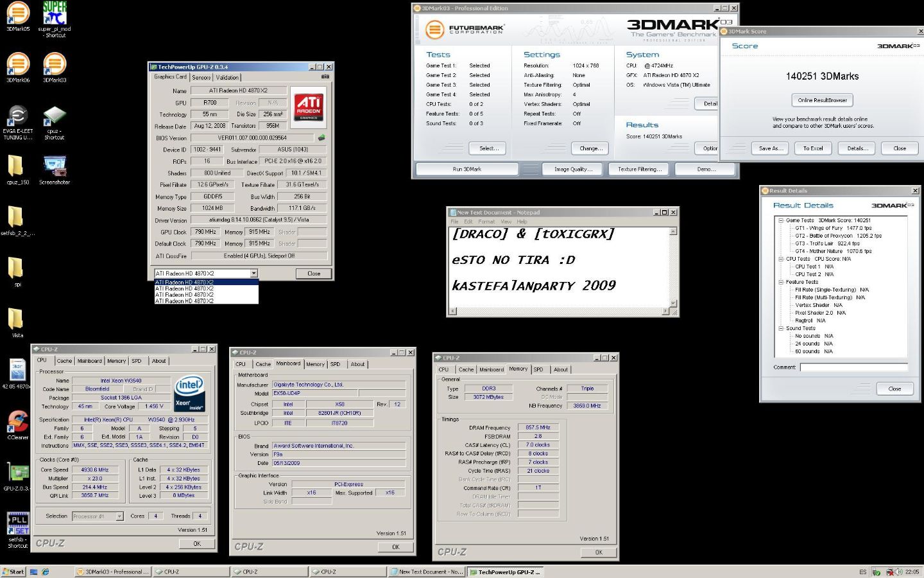924x578 pixels.
Task: Click the Notepad vertical scrollbar down arrow
Action: [x=673, y=303]
